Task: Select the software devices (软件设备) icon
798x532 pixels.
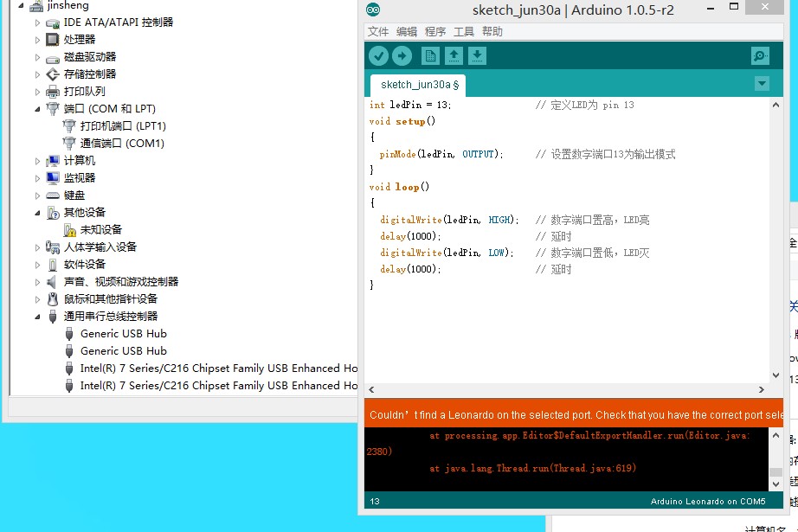Action: pyautogui.click(x=53, y=265)
